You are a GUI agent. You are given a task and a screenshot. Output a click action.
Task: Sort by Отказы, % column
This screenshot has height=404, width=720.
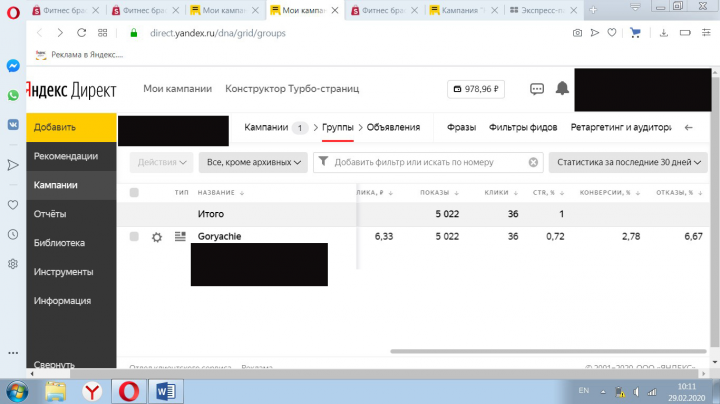pyautogui.click(x=679, y=193)
